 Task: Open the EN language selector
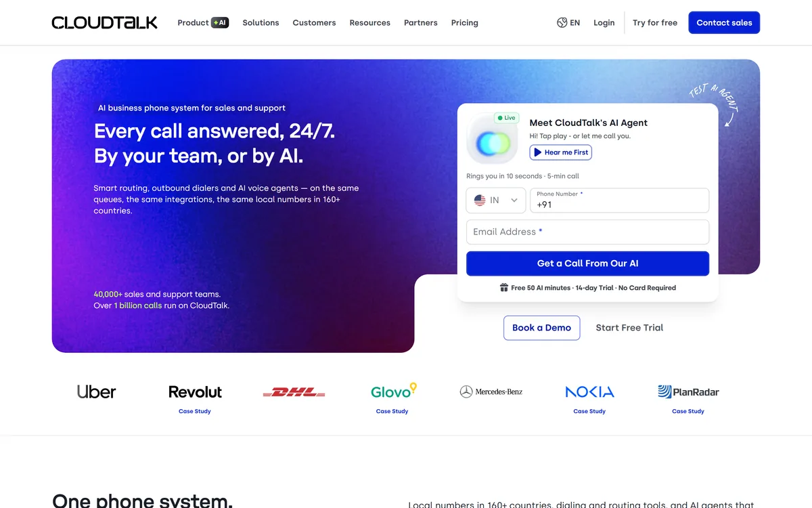pos(574,22)
